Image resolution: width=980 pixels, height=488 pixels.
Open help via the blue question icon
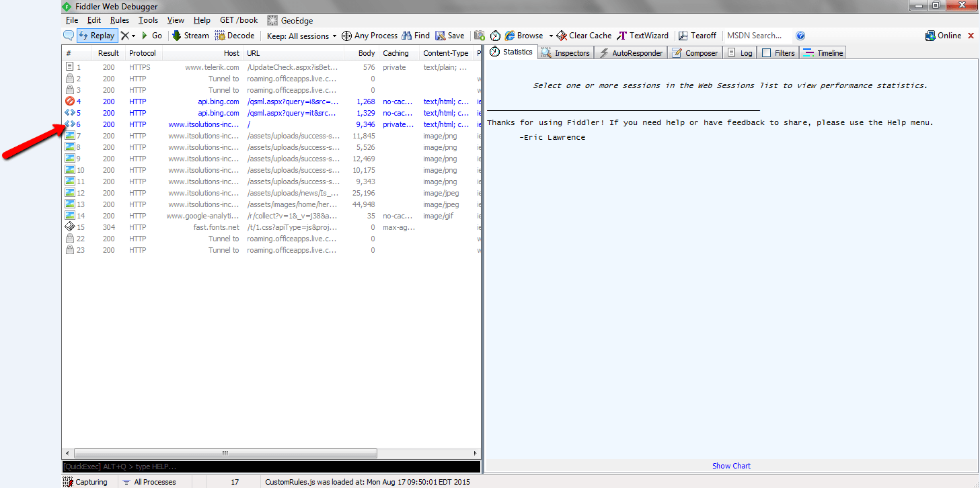800,36
